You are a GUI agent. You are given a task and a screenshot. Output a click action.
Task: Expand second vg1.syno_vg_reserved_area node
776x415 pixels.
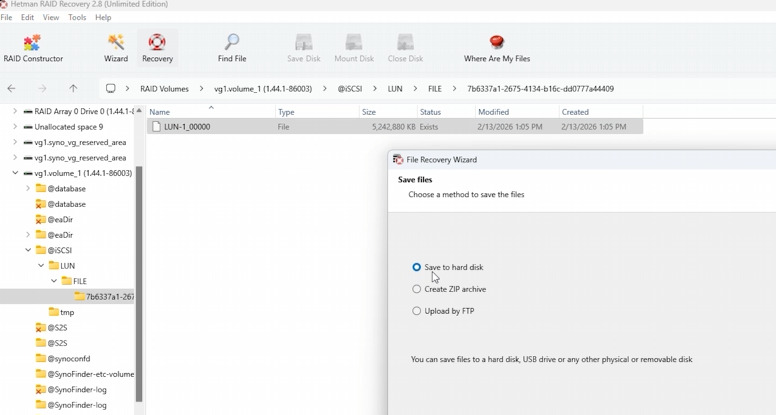pyautogui.click(x=15, y=158)
